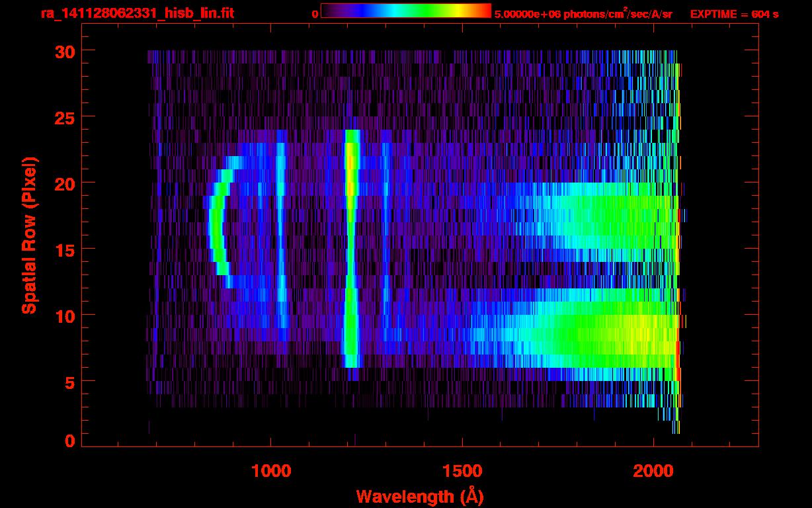
Task: Click the rainbow color scale bar
Action: (406, 11)
